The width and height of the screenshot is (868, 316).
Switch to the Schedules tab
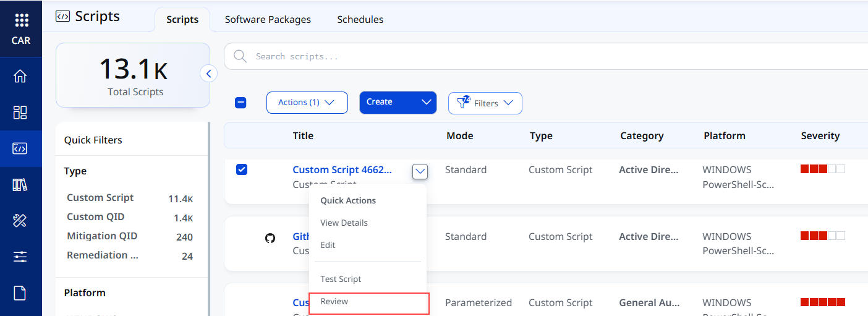click(360, 19)
